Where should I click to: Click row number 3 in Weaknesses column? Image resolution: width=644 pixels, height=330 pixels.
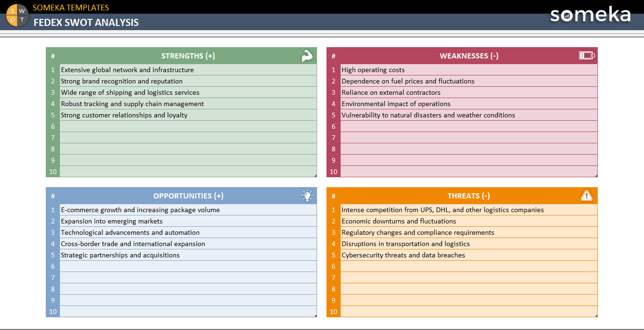[333, 92]
